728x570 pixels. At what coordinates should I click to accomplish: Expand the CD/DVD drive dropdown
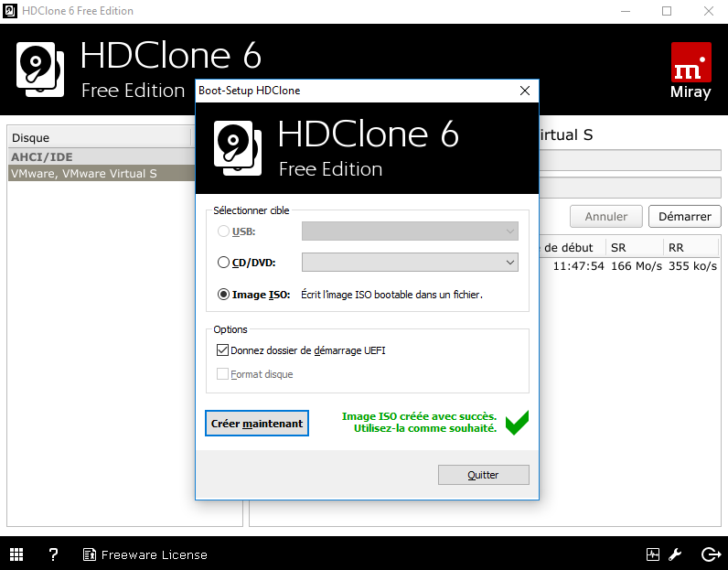pos(410,263)
